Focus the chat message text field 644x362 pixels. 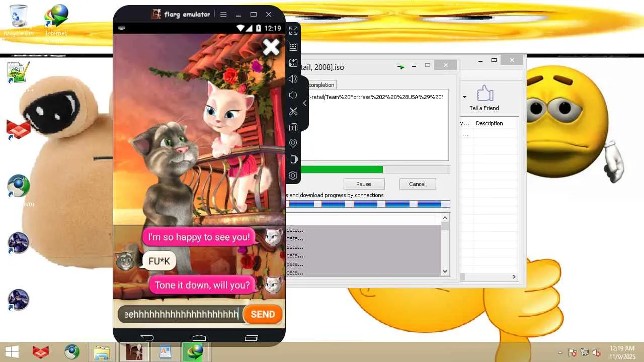coord(181,314)
